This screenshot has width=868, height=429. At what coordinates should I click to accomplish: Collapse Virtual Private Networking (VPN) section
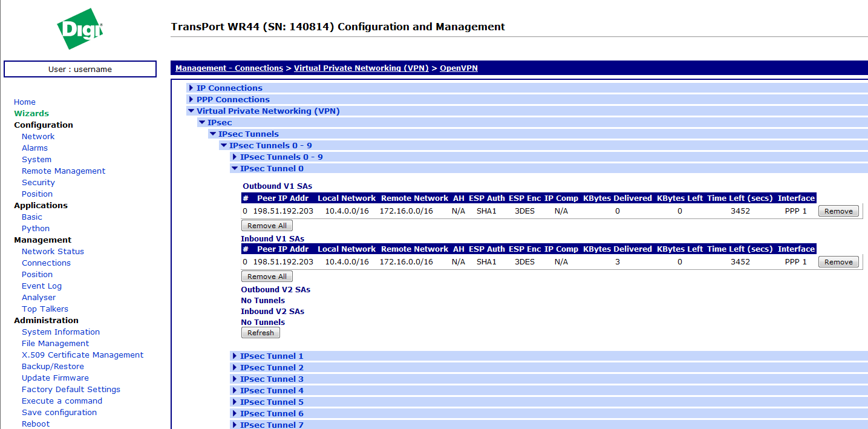[x=267, y=111]
